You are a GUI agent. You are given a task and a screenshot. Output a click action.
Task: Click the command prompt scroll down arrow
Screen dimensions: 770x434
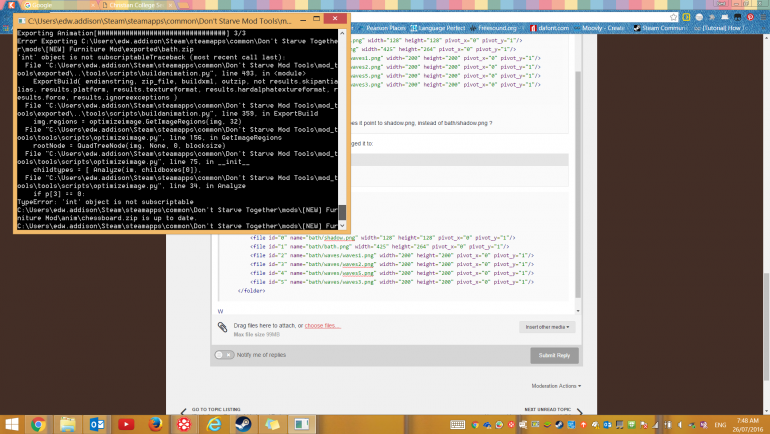pyautogui.click(x=342, y=225)
